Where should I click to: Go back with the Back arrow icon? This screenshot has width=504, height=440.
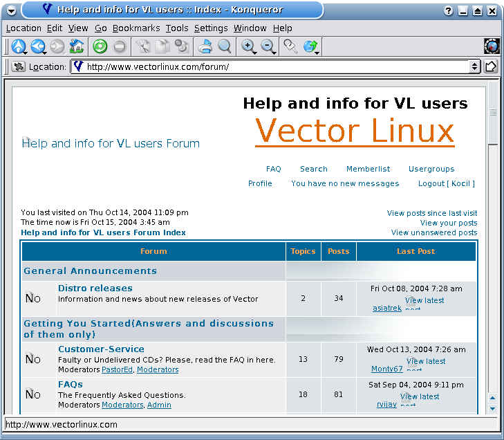[x=37, y=46]
